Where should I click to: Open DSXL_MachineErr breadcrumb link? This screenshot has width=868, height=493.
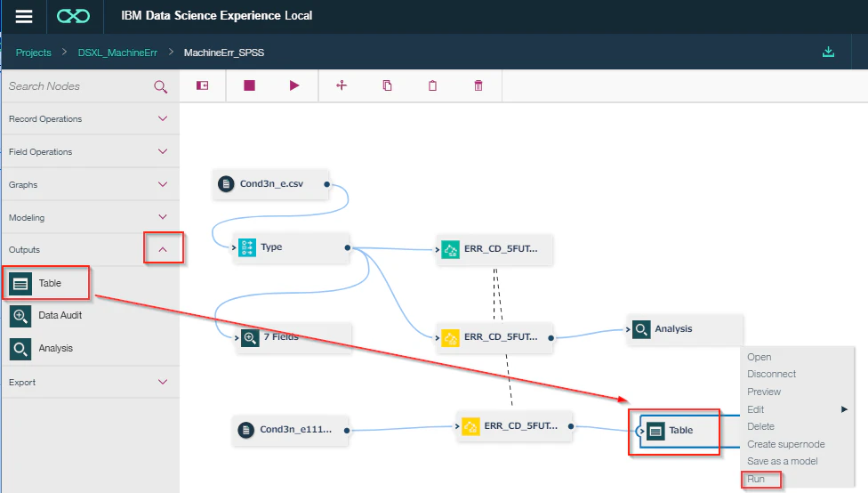pos(117,53)
